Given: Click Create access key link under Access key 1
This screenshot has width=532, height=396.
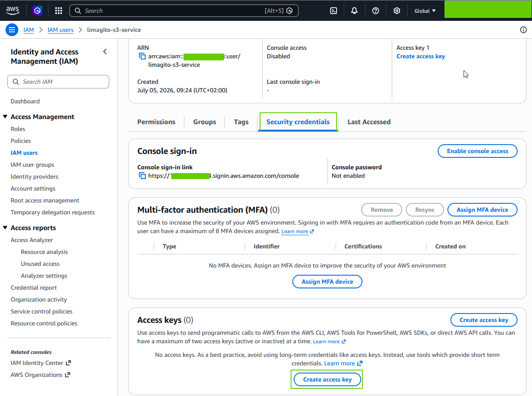Looking at the screenshot, I should pyautogui.click(x=421, y=56).
